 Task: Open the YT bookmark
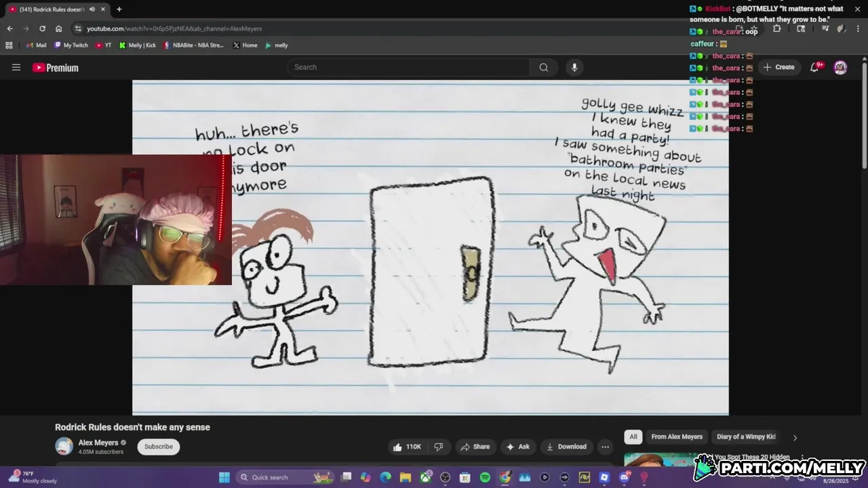pos(104,45)
